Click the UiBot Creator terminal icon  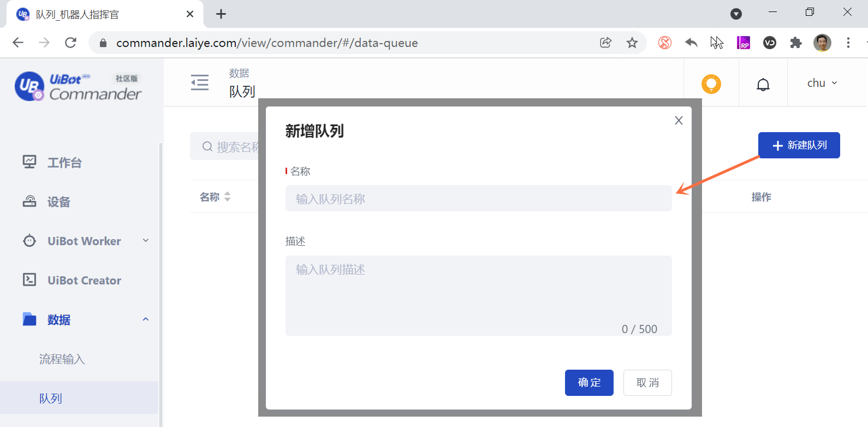click(x=29, y=280)
